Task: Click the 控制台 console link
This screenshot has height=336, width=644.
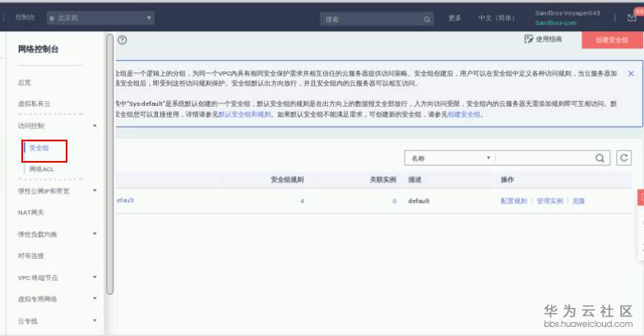Action: [25, 17]
